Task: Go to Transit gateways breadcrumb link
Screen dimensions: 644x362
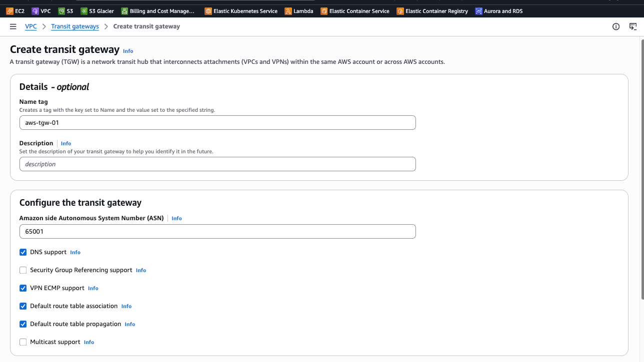Action: (x=75, y=26)
